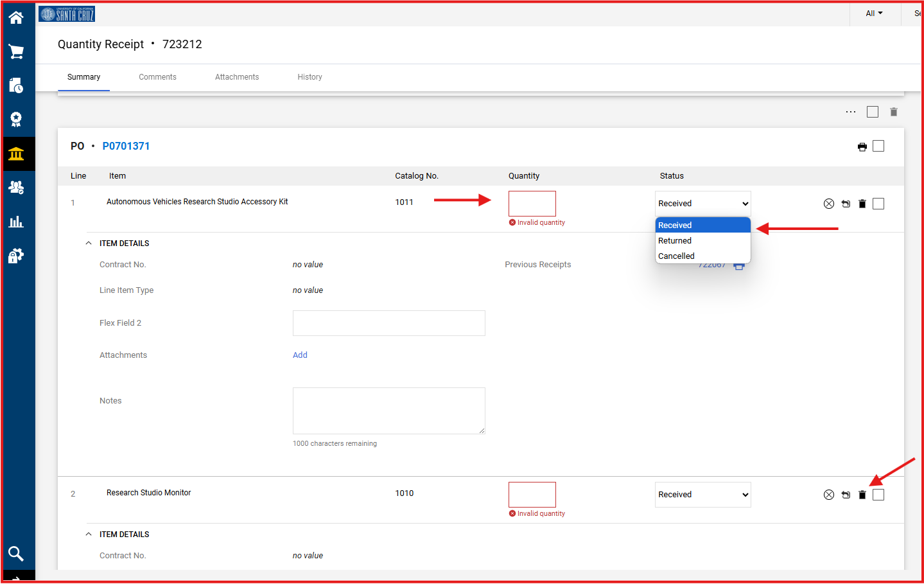Image resolution: width=924 pixels, height=584 pixels.
Task: Collapse ITEM DETAILS section for line 1
Action: click(x=89, y=243)
